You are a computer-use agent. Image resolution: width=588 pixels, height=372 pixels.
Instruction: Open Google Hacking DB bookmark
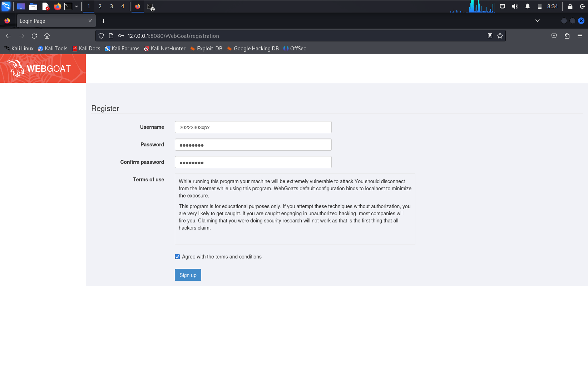[x=253, y=49]
